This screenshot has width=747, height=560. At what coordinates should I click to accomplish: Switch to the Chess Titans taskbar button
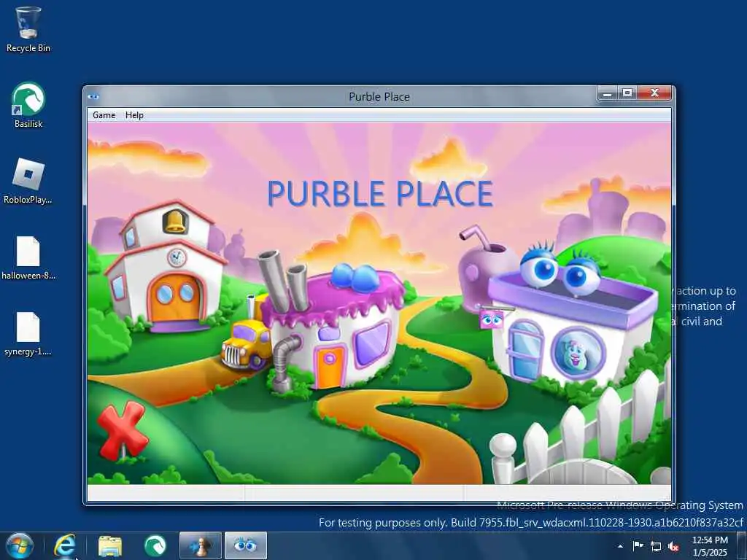201,545
